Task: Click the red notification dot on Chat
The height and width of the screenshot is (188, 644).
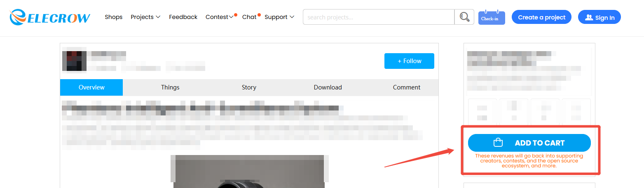Action: click(259, 15)
